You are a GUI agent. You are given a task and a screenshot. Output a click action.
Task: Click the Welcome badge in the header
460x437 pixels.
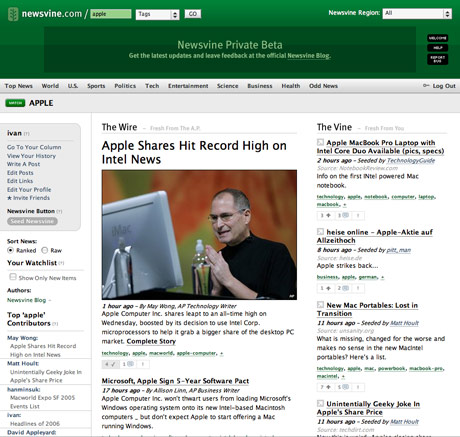click(x=438, y=38)
